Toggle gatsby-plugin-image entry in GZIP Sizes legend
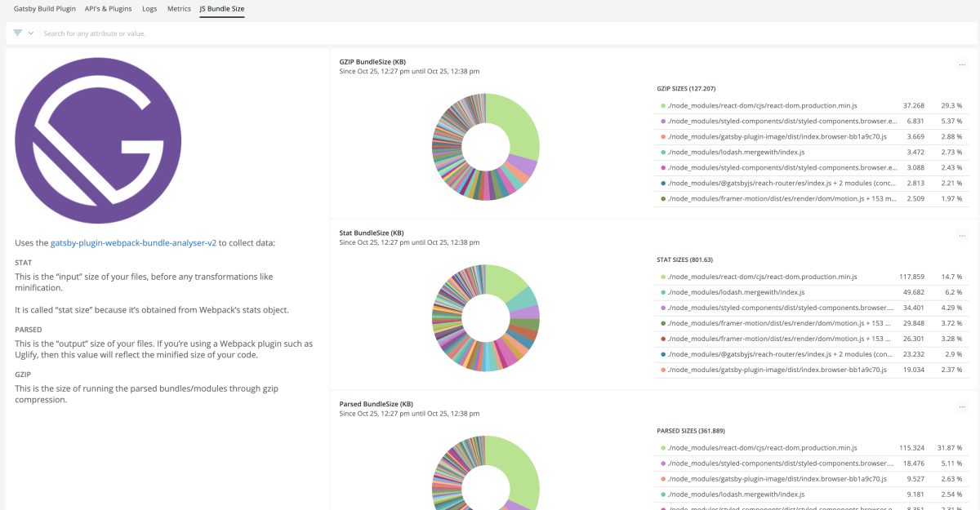 coord(776,137)
